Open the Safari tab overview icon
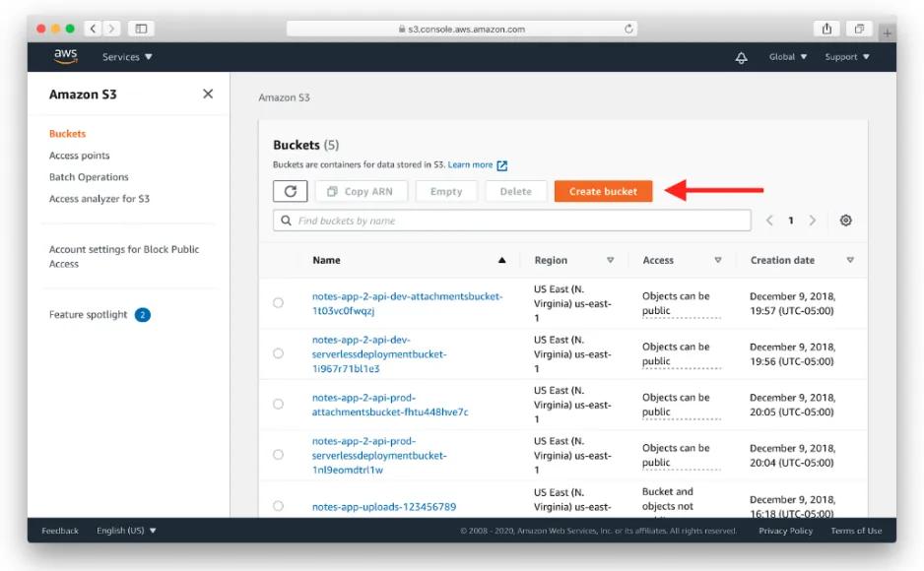This screenshot has height=571, width=924. pos(859,29)
